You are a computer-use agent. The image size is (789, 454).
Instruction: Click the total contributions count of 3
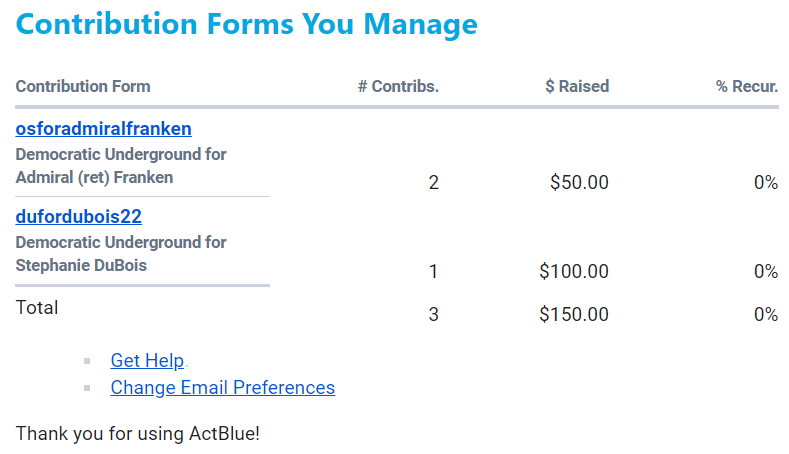pyautogui.click(x=434, y=315)
